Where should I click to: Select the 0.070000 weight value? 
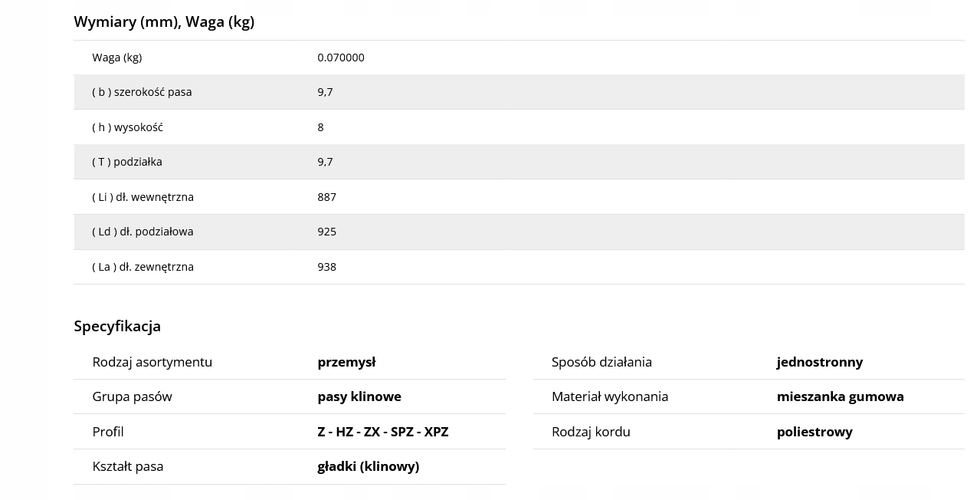coord(341,58)
